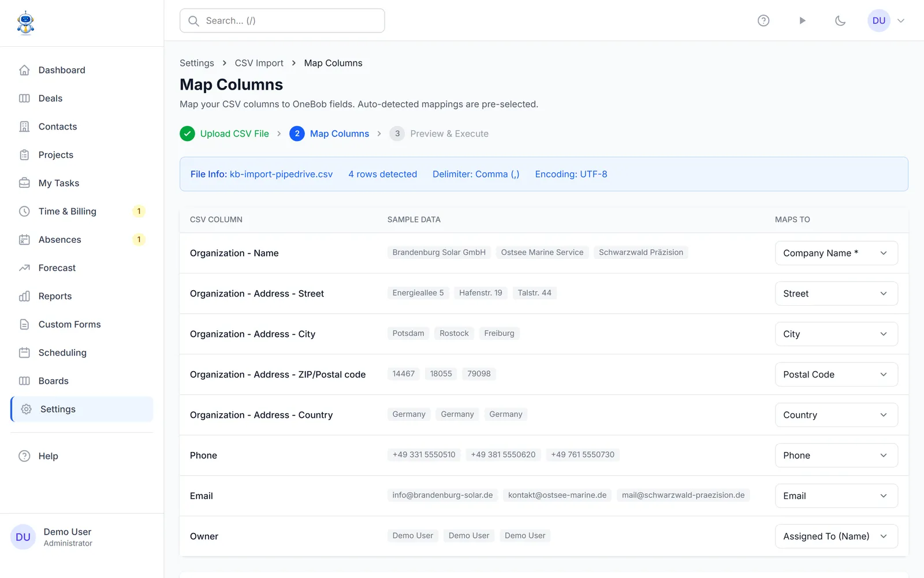Open the Phone mapping dropdown
The image size is (924, 578).
coord(836,455)
